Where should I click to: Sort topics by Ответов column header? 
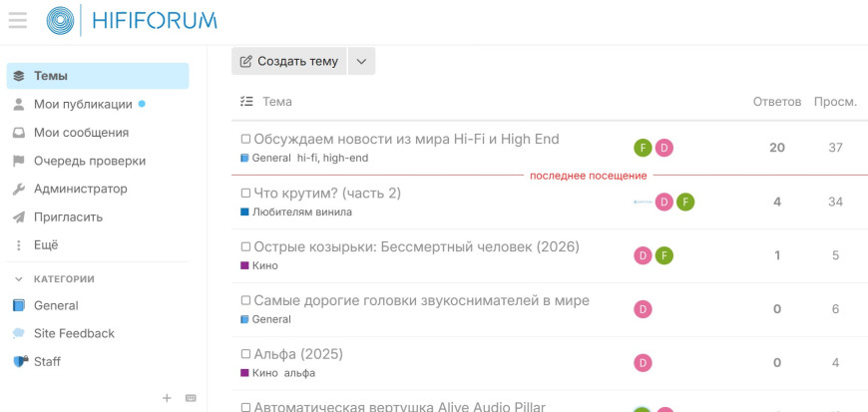pos(776,102)
